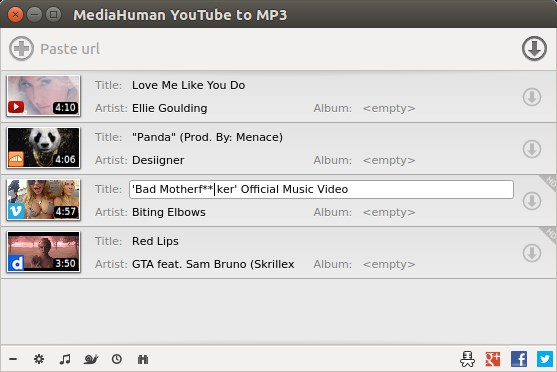Click the plus Paste url icon
The image size is (557, 372).
click(21, 48)
